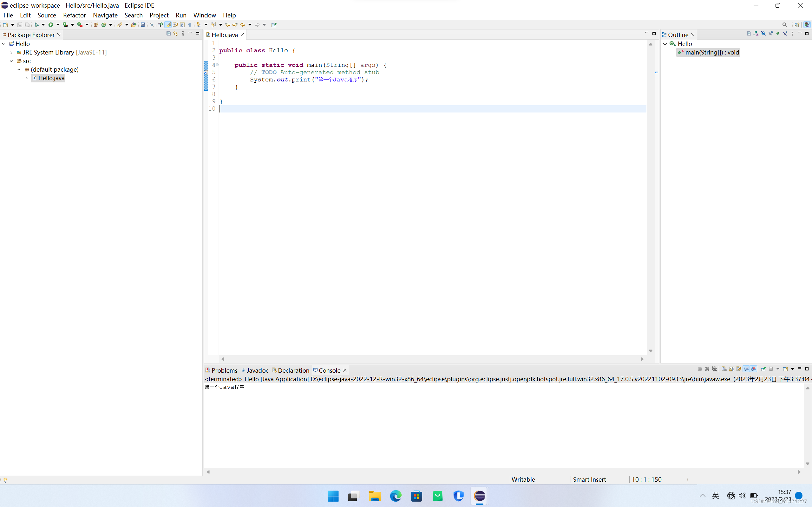Toggle Hide Fields in Outline toolbar
The height and width of the screenshot is (507, 812).
coord(763,34)
